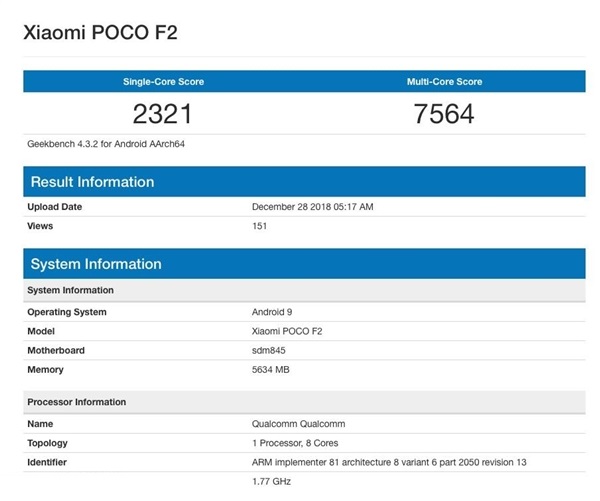Image resolution: width=600 pixels, height=501 pixels.
Task: Click the 'Memory' row label
Action: tap(45, 370)
